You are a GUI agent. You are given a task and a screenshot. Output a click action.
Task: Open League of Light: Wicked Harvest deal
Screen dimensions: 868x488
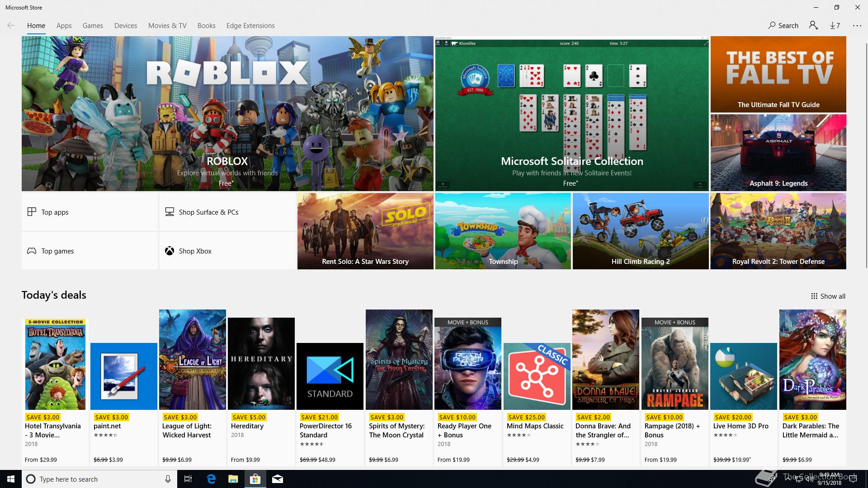click(193, 388)
